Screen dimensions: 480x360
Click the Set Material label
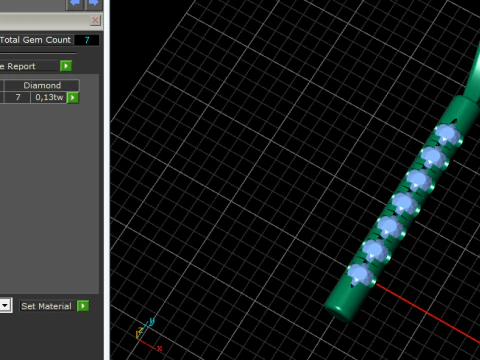tap(46, 306)
